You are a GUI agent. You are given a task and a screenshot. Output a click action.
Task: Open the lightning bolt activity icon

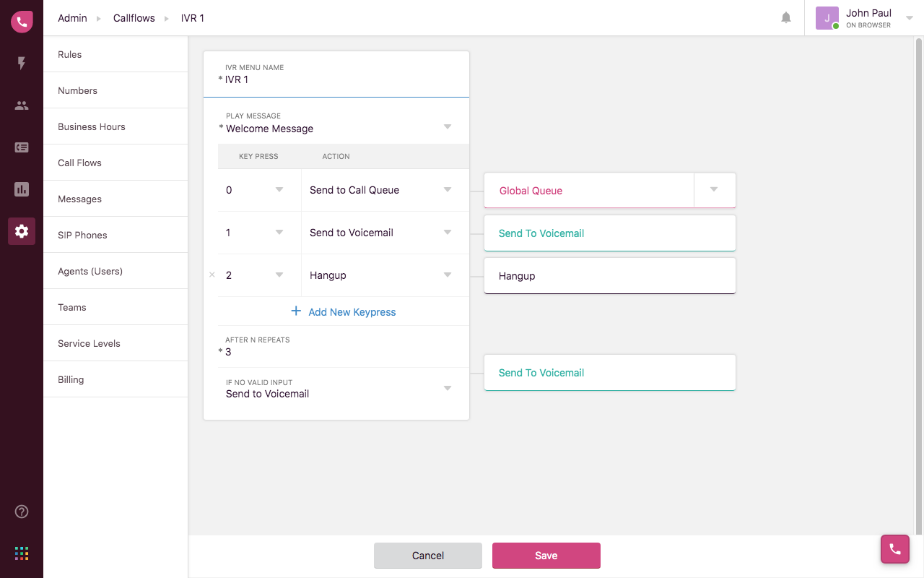pyautogui.click(x=22, y=64)
